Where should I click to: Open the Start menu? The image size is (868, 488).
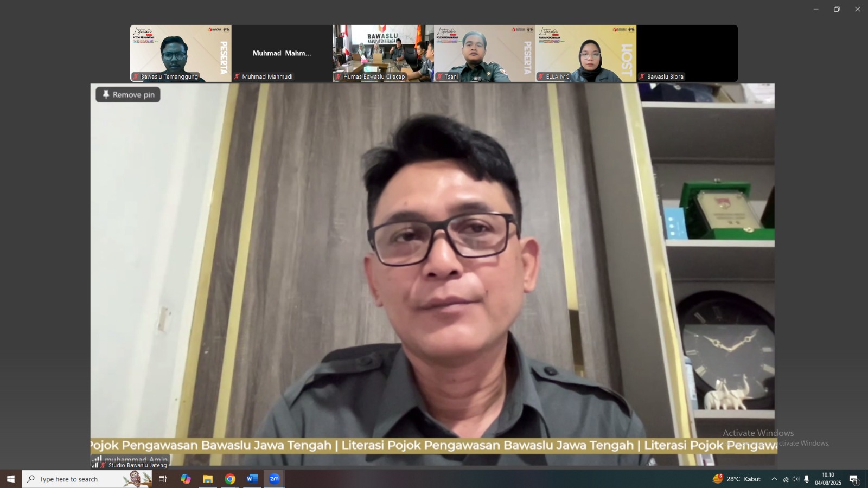[10, 479]
